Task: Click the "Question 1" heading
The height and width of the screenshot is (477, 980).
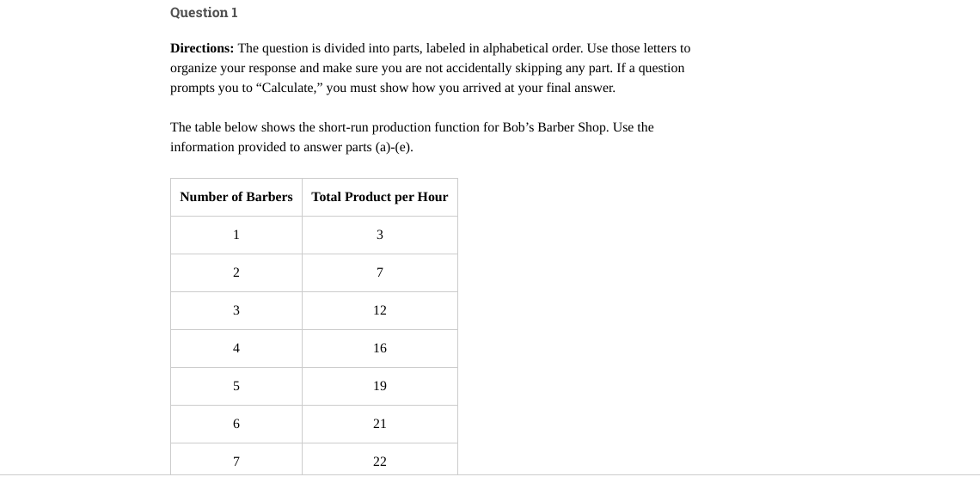Action: pos(204,13)
